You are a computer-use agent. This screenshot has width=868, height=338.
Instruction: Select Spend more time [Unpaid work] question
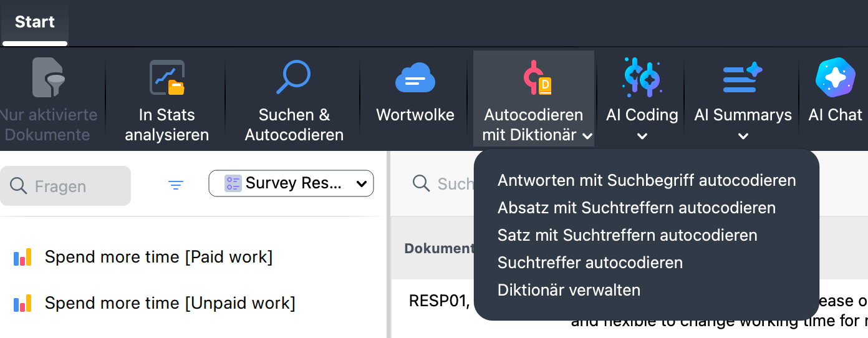tap(170, 303)
